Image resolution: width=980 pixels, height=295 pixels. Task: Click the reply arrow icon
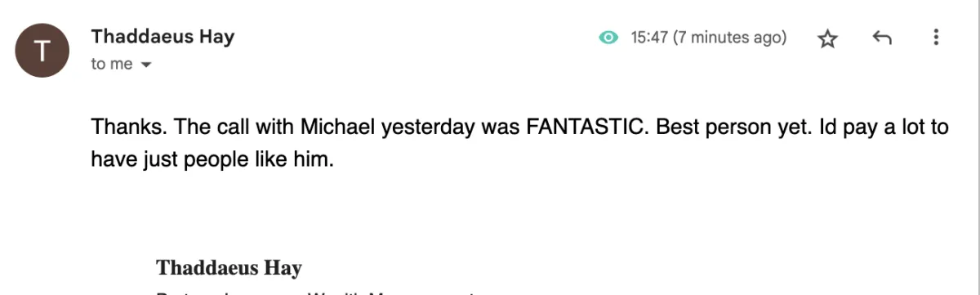click(x=881, y=38)
